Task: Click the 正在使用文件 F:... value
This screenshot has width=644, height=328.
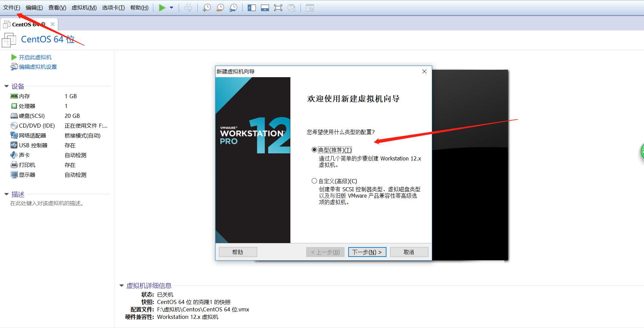Action: [86, 126]
